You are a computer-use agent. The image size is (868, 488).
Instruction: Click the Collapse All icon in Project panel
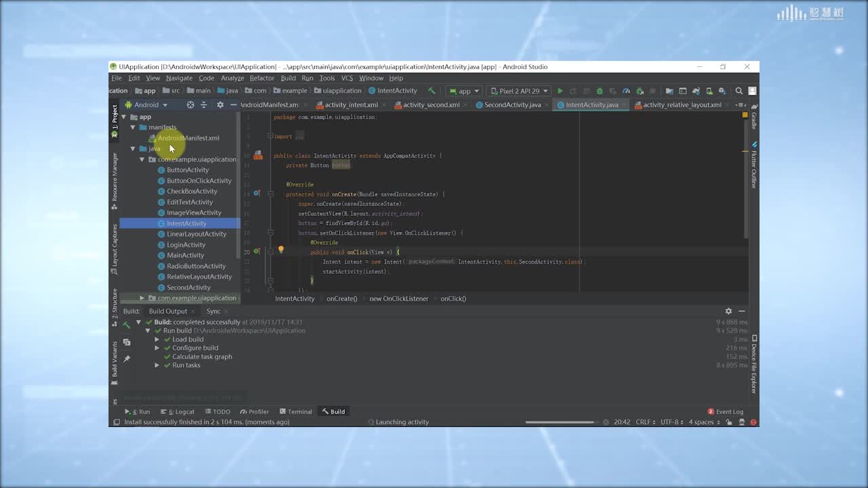pyautogui.click(x=203, y=105)
